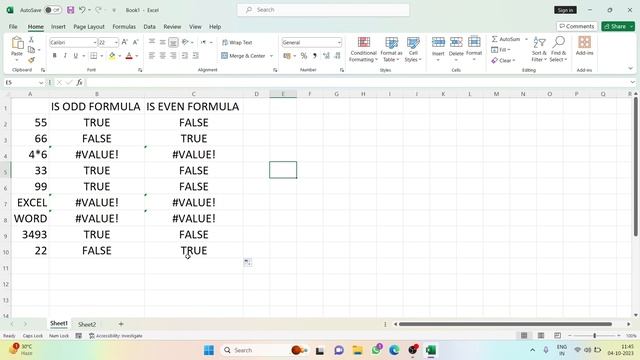640x360 pixels.
Task: Click the Share button
Action: point(618,26)
